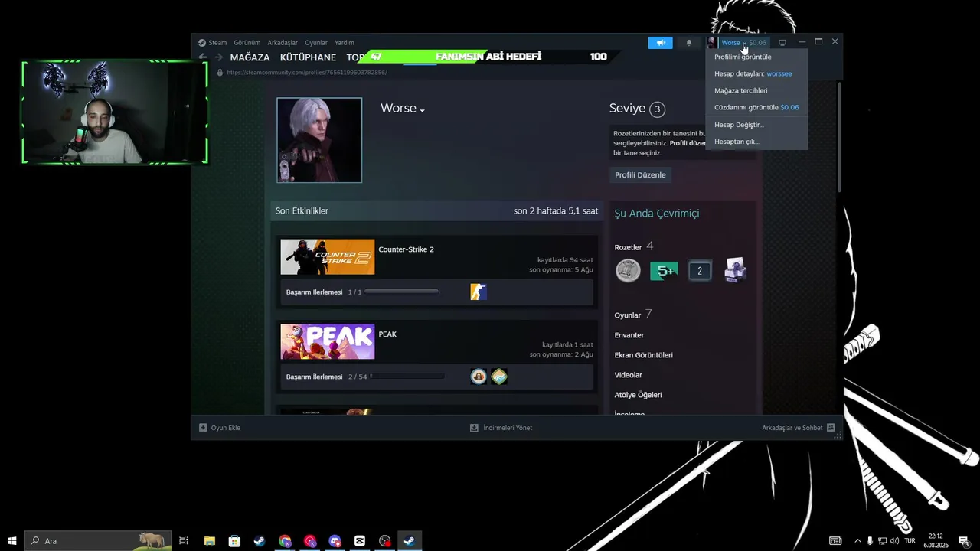Show hidden system tray icons
This screenshot has width=980, height=551.
tap(857, 541)
